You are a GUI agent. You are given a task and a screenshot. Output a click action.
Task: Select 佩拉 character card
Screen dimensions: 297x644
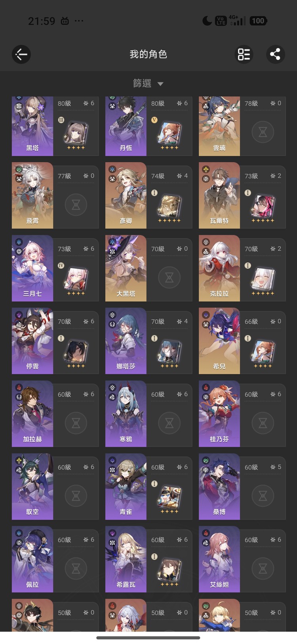coord(55,559)
